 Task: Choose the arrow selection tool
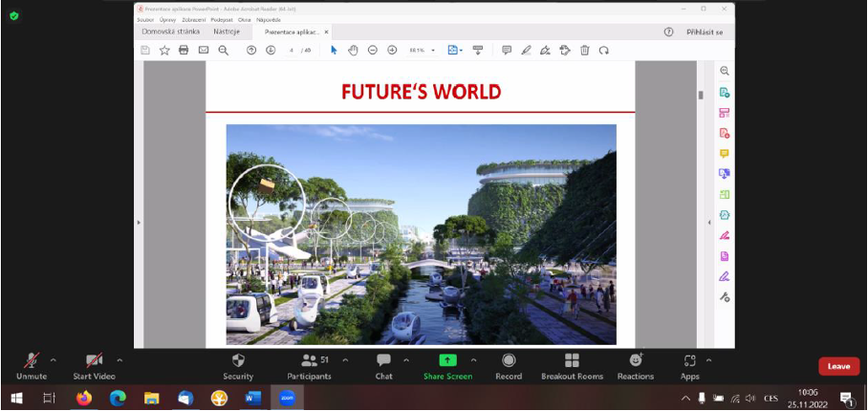pos(334,51)
